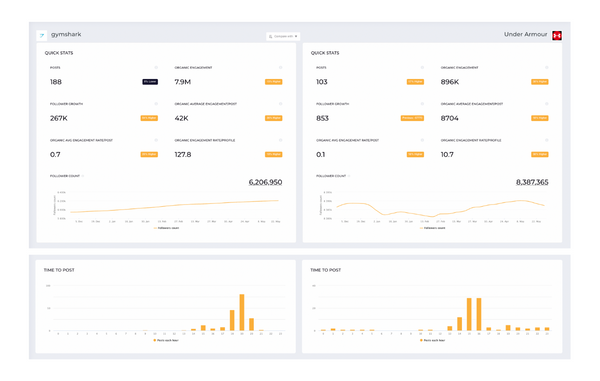Click info icon beside Gymshark Organic Engagement
Image resolution: width=600 pixels, height=381 pixels.
pyautogui.click(x=280, y=67)
